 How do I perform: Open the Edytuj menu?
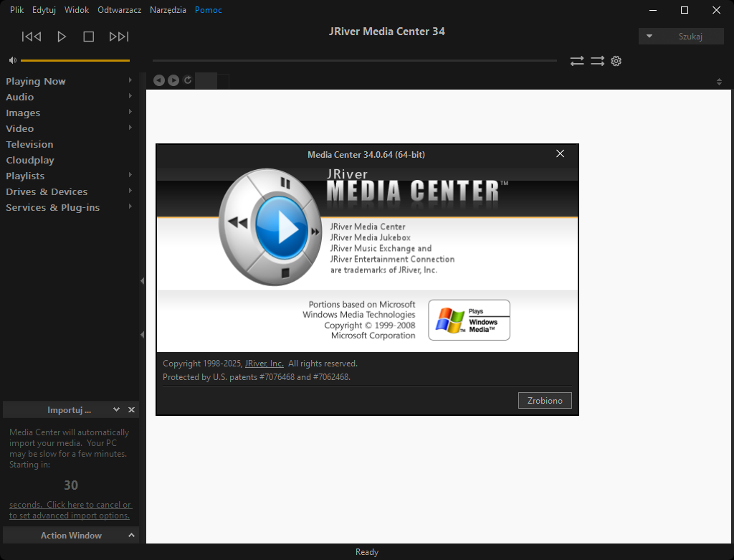(44, 10)
